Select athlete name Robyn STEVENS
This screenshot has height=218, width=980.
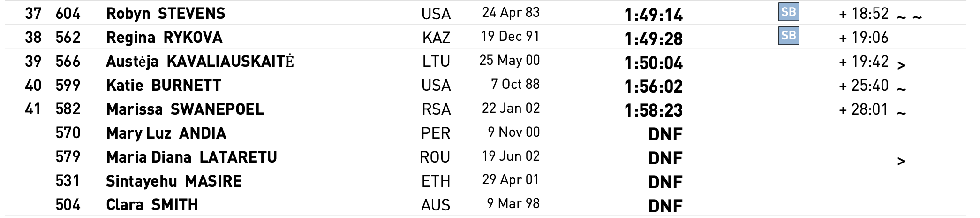[166, 14]
